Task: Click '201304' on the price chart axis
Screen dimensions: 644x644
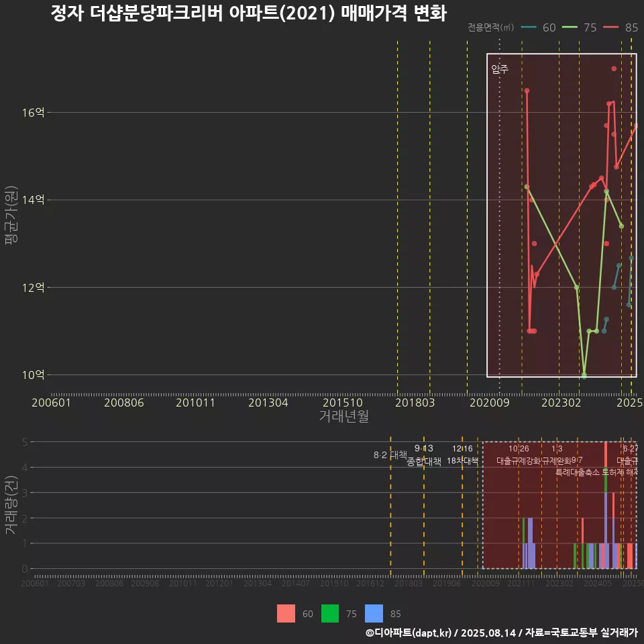Action: point(268,402)
